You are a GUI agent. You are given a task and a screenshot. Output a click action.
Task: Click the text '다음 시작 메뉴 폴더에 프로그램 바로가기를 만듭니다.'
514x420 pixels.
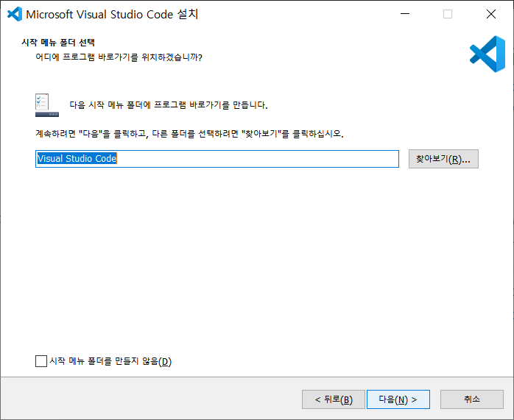[x=169, y=105]
